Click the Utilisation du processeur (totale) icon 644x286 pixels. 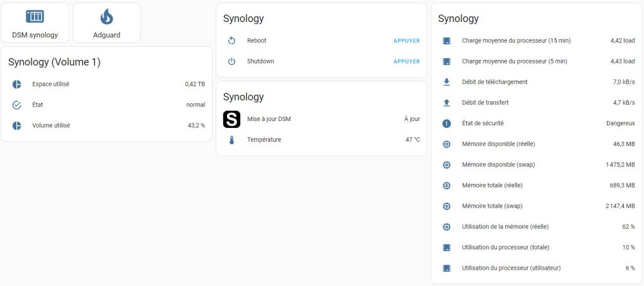click(447, 248)
